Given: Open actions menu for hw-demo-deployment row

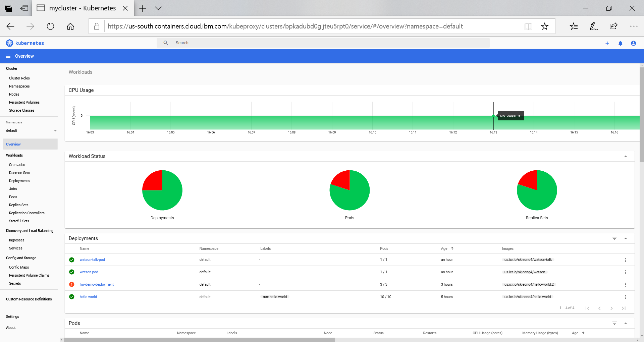Looking at the screenshot, I should 626,285.
